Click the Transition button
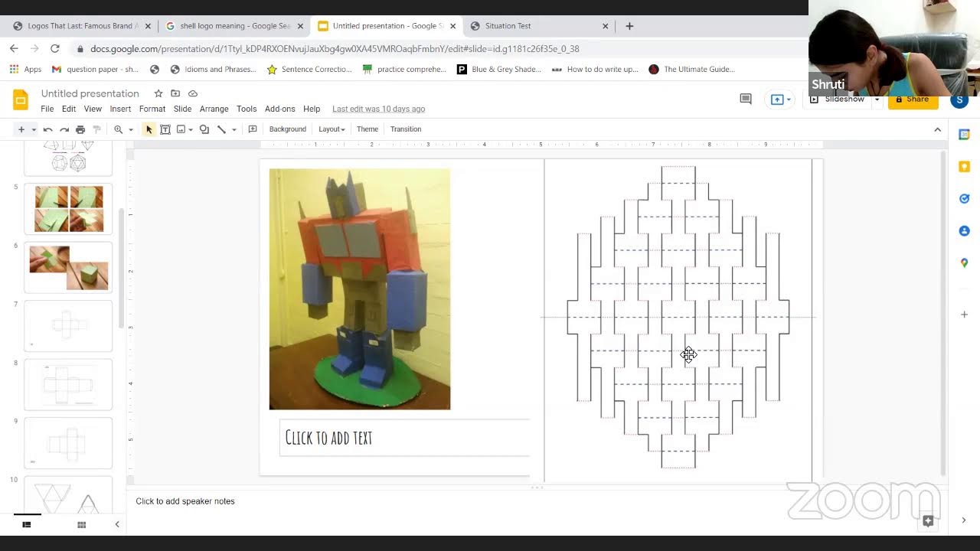Screen dimensions: 980x551 406,129
